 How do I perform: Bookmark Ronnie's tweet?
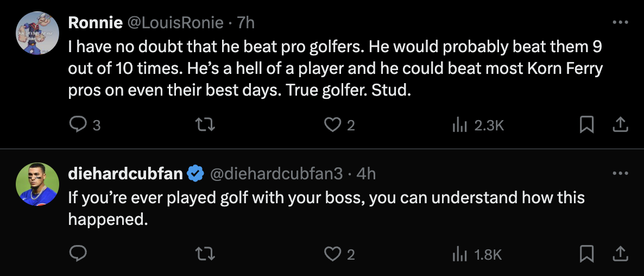pyautogui.click(x=586, y=126)
